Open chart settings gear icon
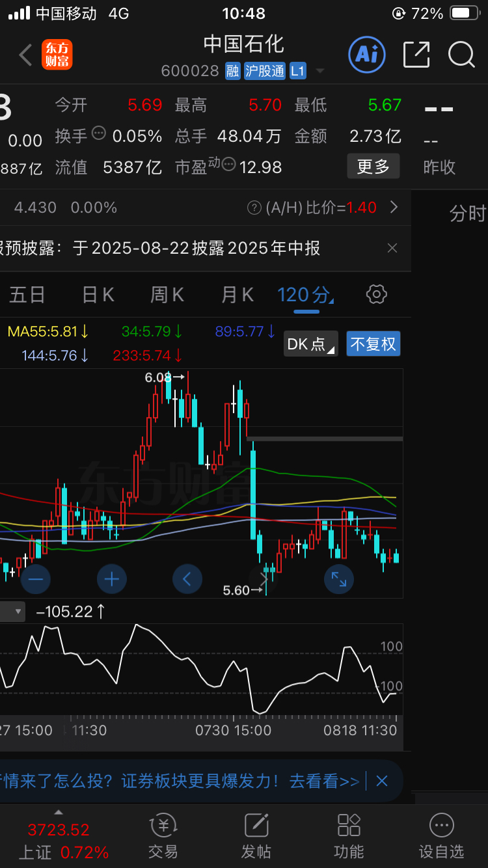The width and height of the screenshot is (488, 868). click(x=377, y=294)
